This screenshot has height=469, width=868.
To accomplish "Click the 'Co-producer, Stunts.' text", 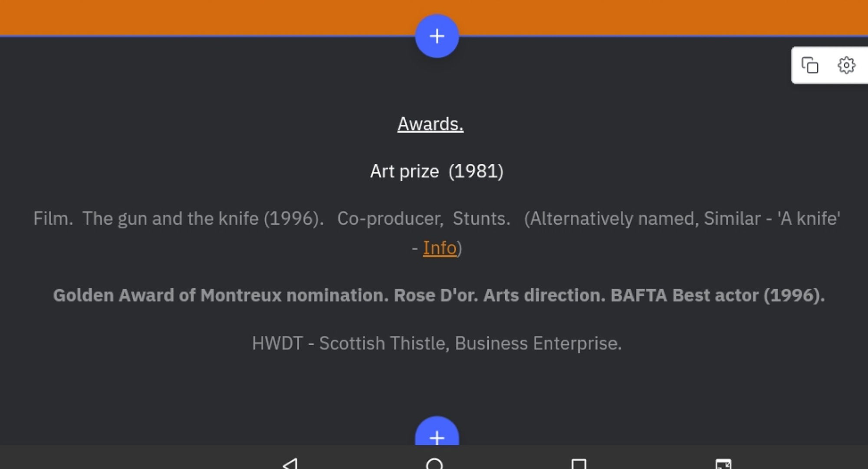I will (424, 218).
